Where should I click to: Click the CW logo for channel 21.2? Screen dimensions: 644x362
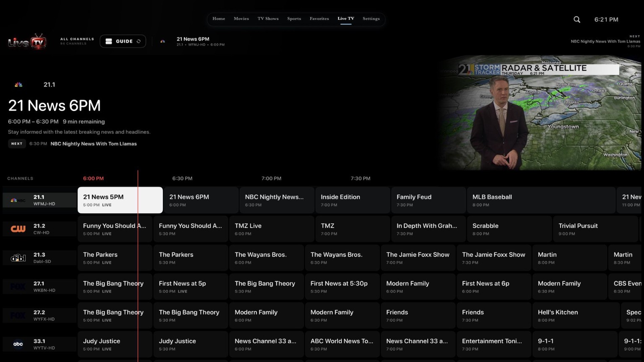(x=18, y=229)
